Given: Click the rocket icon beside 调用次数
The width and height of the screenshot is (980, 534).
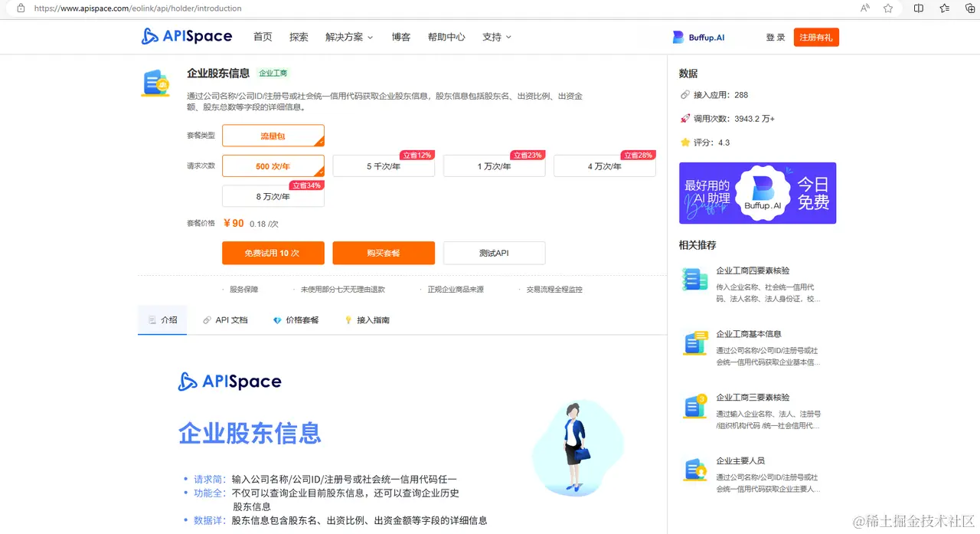Looking at the screenshot, I should 685,119.
